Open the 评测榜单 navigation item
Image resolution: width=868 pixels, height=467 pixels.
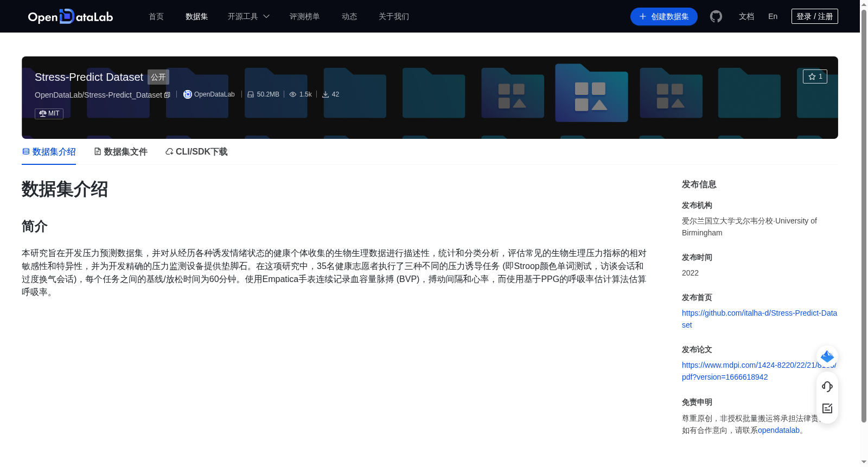[304, 16]
